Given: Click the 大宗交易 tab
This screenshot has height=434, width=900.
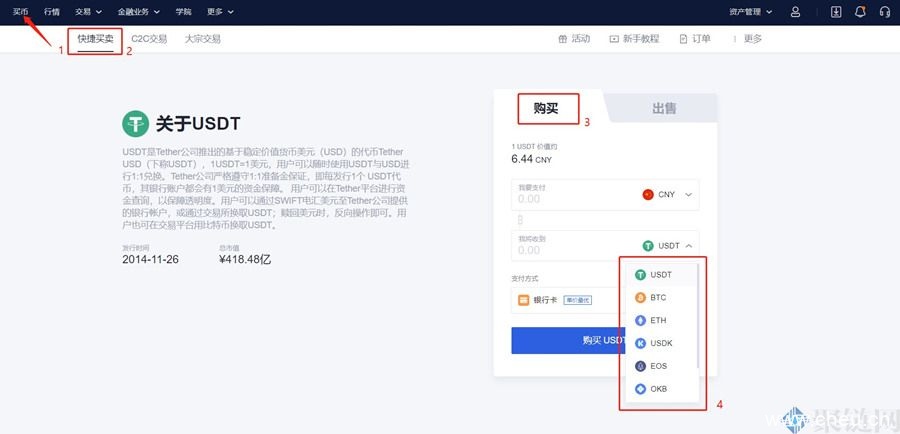Looking at the screenshot, I should [x=202, y=39].
